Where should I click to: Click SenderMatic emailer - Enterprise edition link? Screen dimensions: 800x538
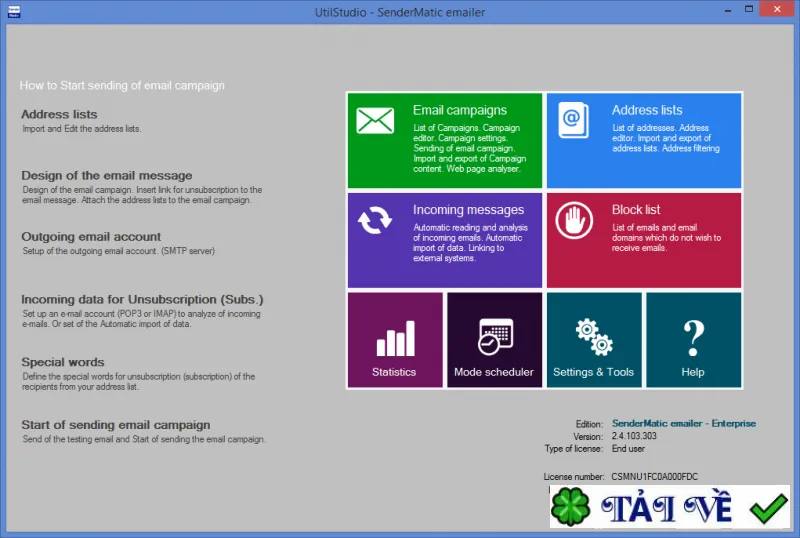pos(684,424)
